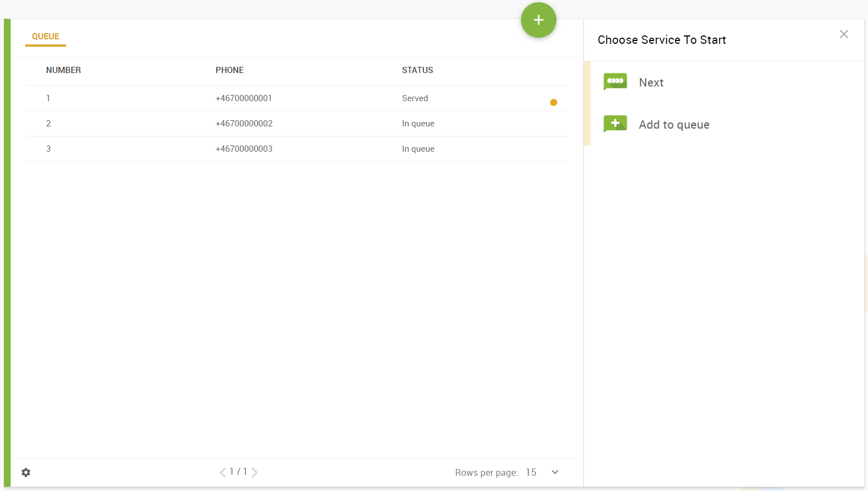Click the Add to queue plus icon
Viewport: 868px width, 491px height.
(615, 124)
